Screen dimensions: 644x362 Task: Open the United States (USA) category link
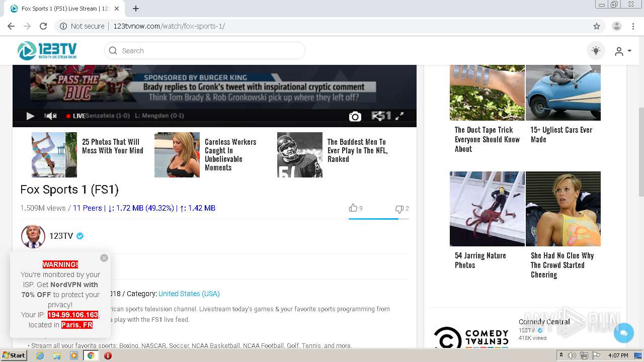[189, 294]
